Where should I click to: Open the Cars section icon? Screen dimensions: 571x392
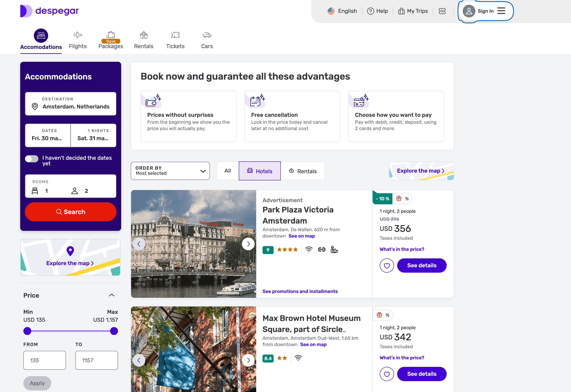pos(207,35)
